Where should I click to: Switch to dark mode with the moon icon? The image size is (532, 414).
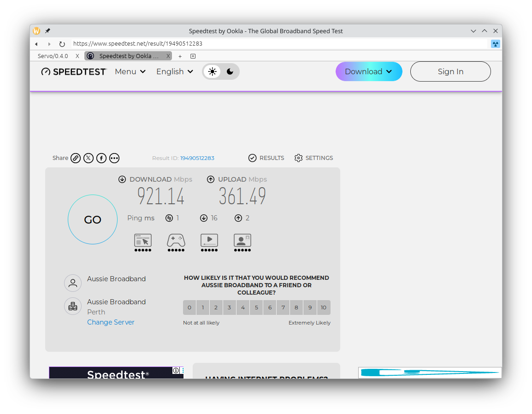230,71
